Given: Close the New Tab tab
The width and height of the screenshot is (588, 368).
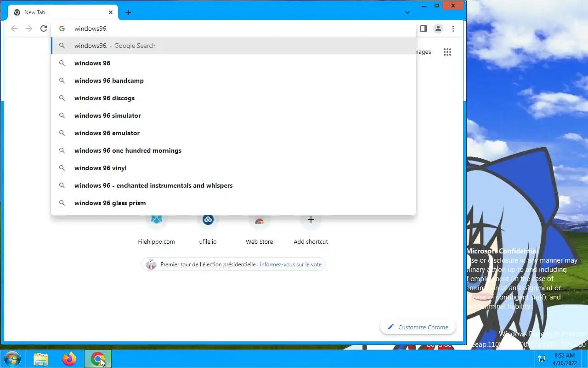Looking at the screenshot, I should point(111,12).
